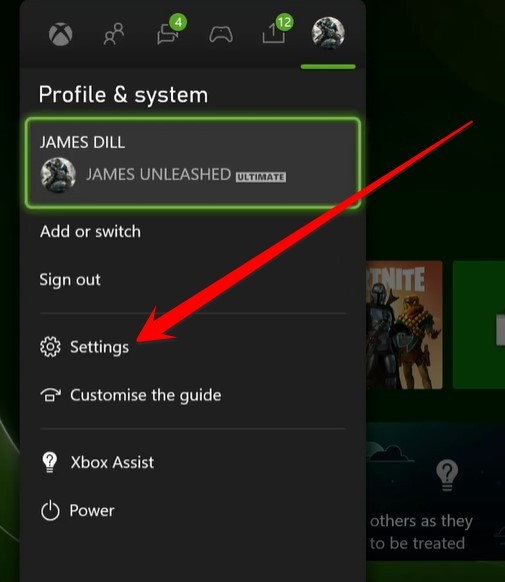
Task: Open the Capture & share tab icon
Action: pyautogui.click(x=274, y=34)
